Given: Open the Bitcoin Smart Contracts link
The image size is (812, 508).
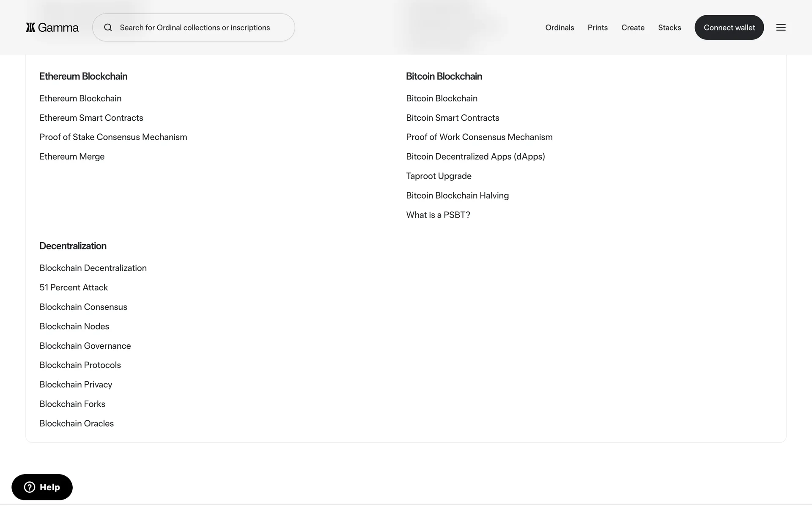Looking at the screenshot, I should [452, 118].
